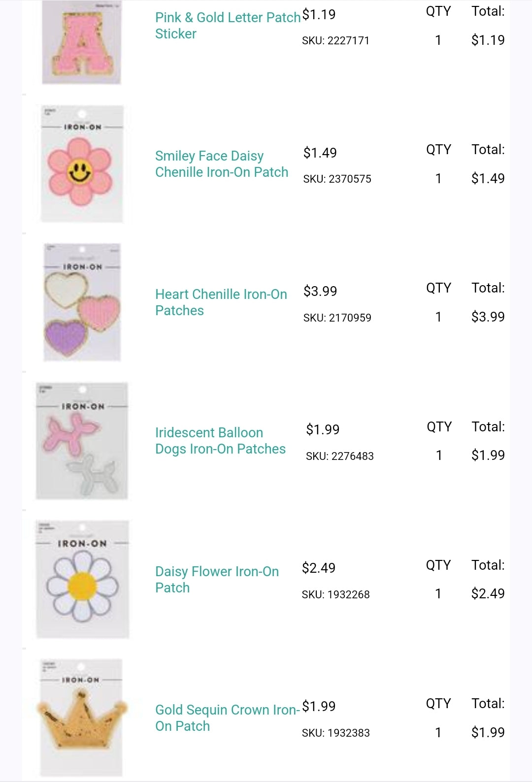Click SKU 2276483 for balloon dogs
This screenshot has height=782, width=532.
click(339, 456)
